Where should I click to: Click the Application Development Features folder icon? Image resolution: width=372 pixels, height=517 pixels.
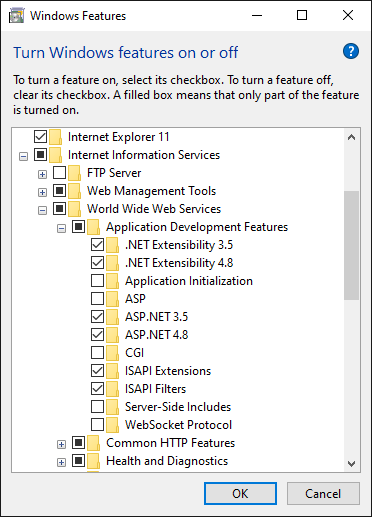tap(93, 227)
